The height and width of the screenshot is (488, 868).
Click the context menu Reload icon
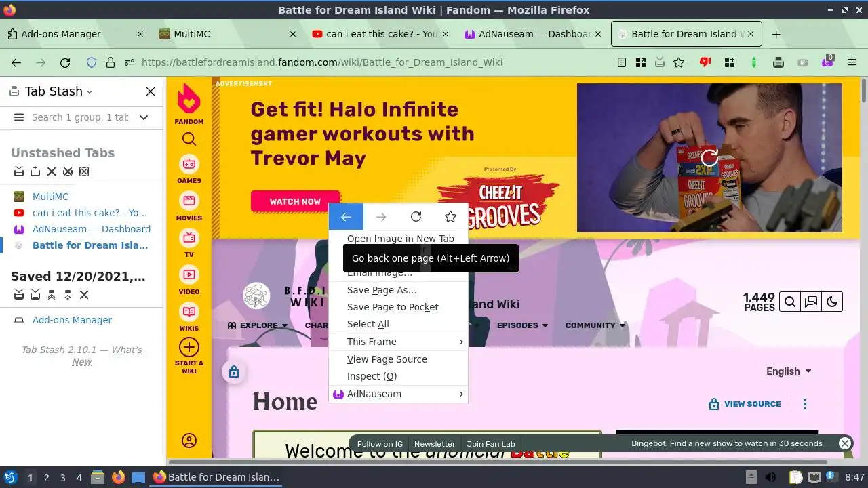pos(416,217)
